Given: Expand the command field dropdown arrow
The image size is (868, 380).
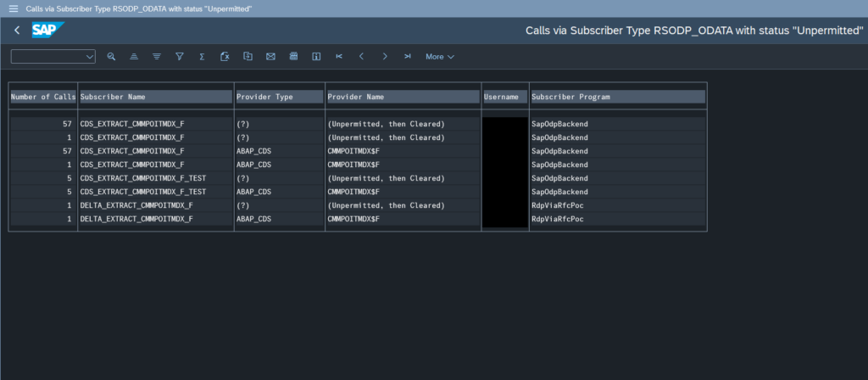Looking at the screenshot, I should click(x=90, y=57).
